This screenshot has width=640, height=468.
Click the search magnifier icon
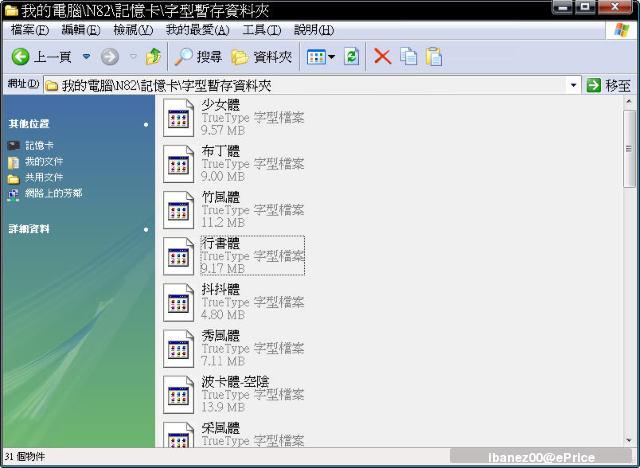(184, 57)
